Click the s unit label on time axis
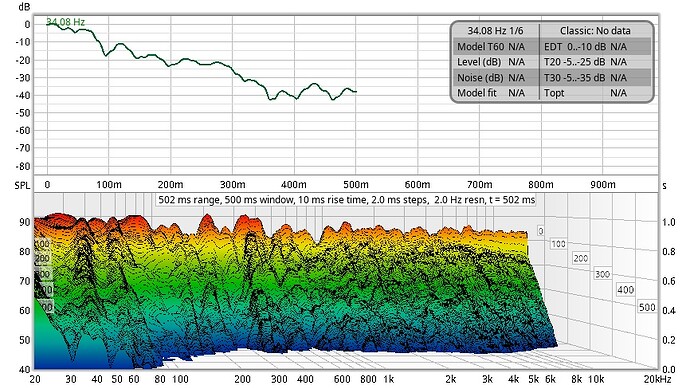690x388 pixels. 664,186
